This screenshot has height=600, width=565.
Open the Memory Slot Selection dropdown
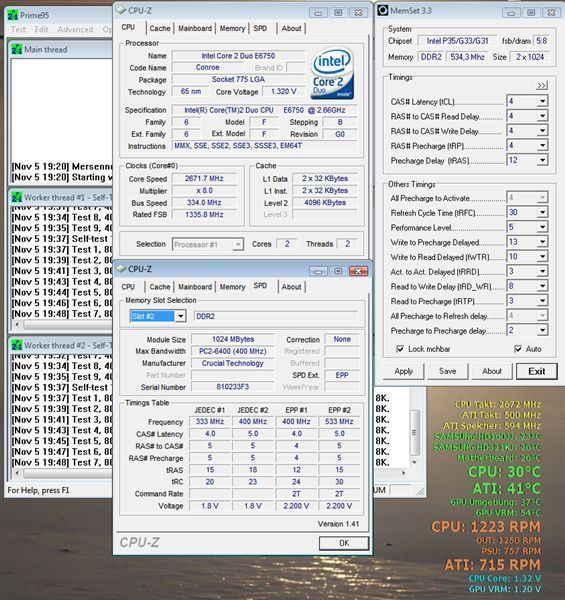click(180, 316)
